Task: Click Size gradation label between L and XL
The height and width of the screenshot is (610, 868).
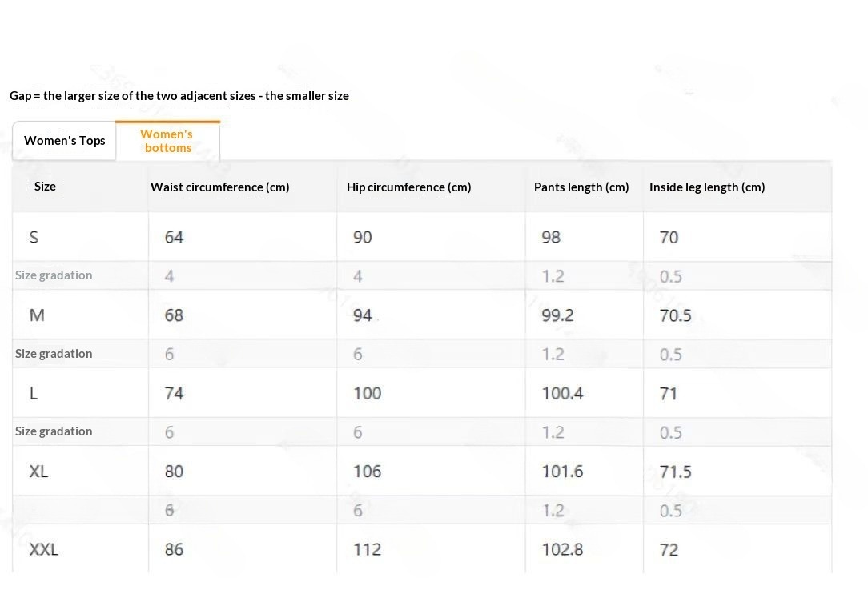Action: tap(54, 431)
